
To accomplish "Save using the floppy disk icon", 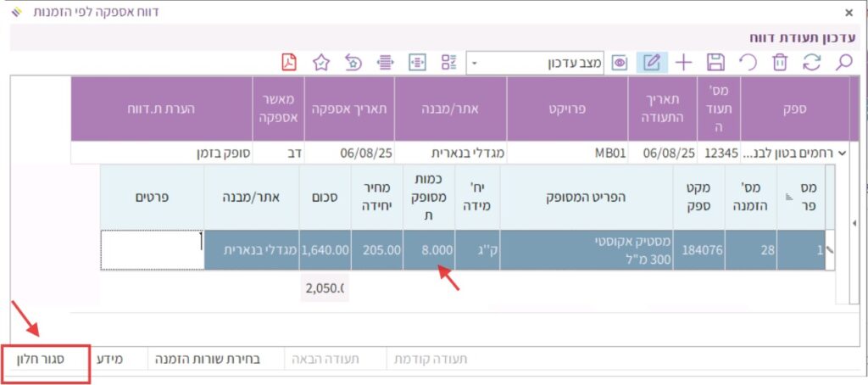I will click(715, 62).
